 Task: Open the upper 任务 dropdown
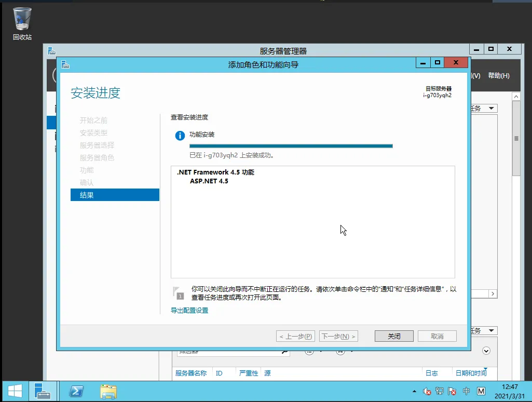point(484,109)
